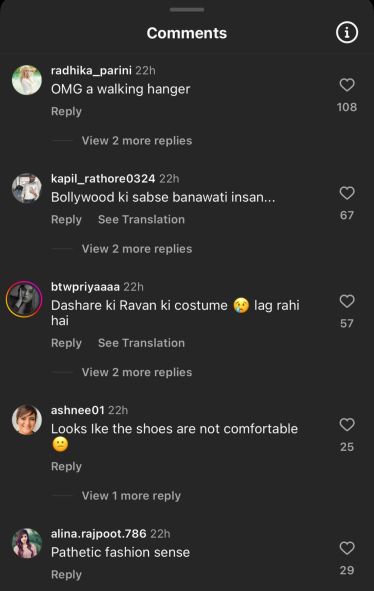Open ashnee01's profile photo
The image size is (374, 591).
pos(27,420)
